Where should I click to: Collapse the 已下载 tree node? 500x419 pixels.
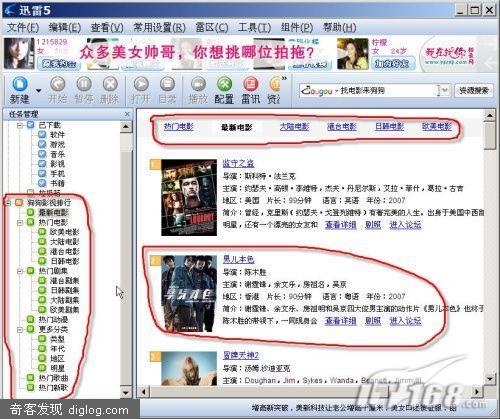pos(20,125)
